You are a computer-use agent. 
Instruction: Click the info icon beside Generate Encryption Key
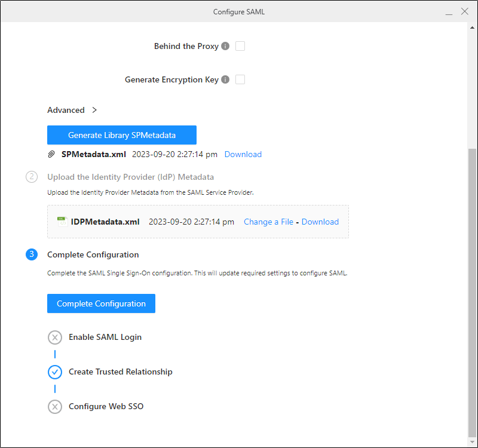click(225, 79)
